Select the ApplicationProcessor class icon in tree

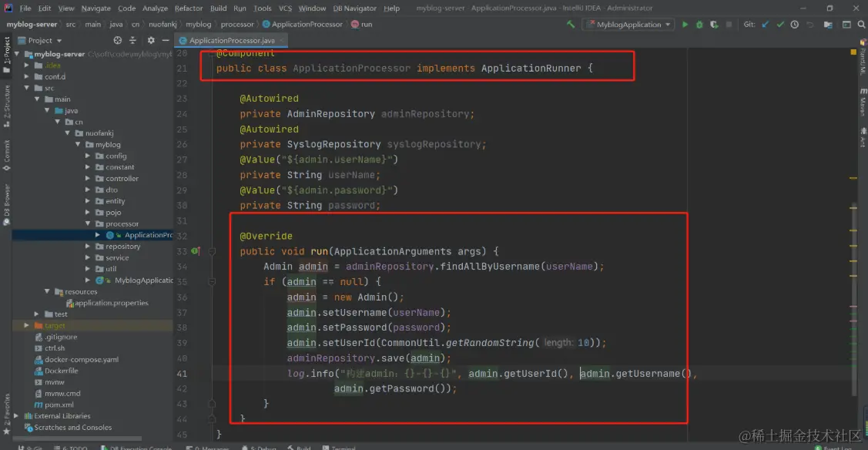tap(110, 235)
